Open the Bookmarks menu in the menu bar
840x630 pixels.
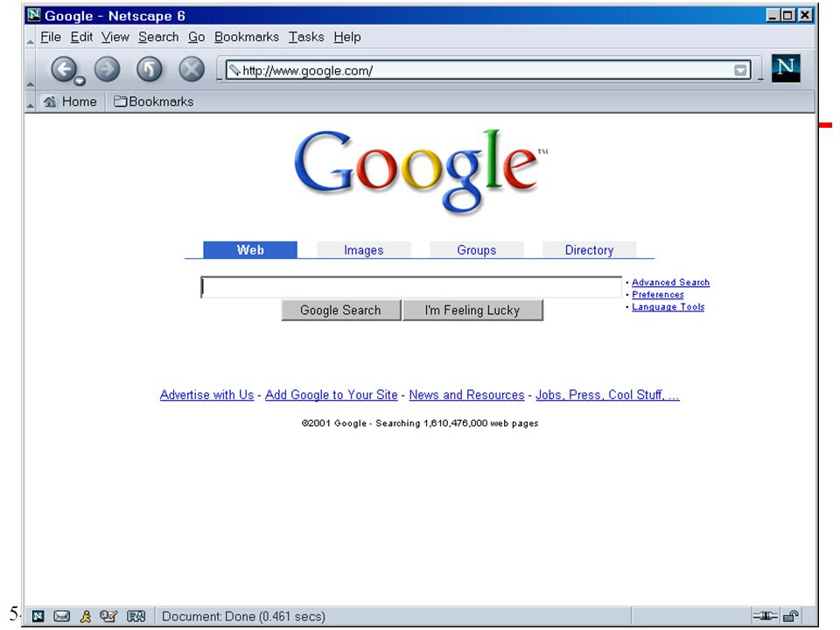point(247,37)
